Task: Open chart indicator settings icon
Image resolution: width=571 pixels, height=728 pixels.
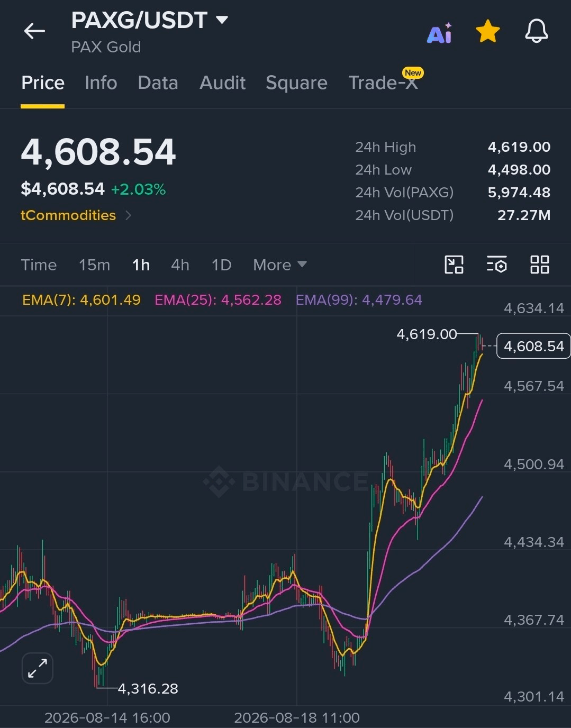Action: coord(497,265)
